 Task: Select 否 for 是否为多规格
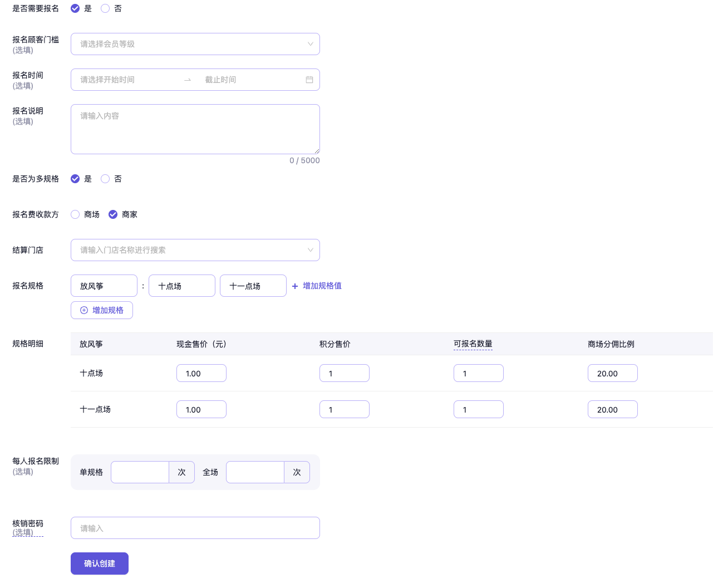(x=105, y=179)
